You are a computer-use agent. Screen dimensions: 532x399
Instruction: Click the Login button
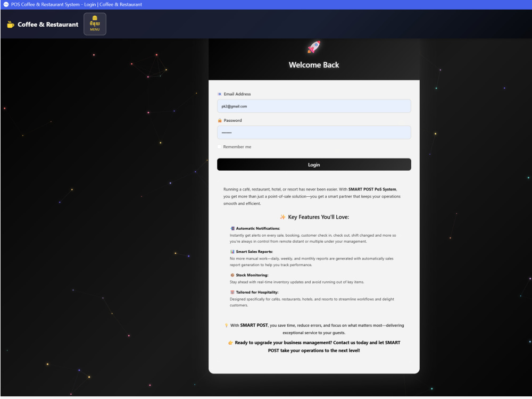[x=314, y=164]
